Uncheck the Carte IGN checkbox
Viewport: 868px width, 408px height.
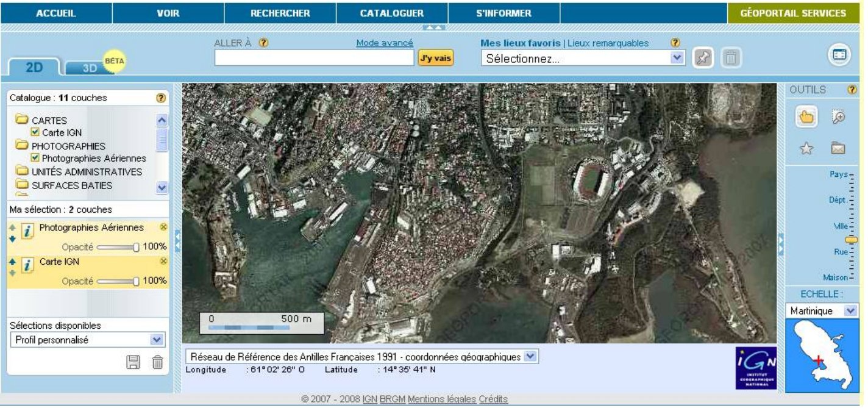coord(35,132)
